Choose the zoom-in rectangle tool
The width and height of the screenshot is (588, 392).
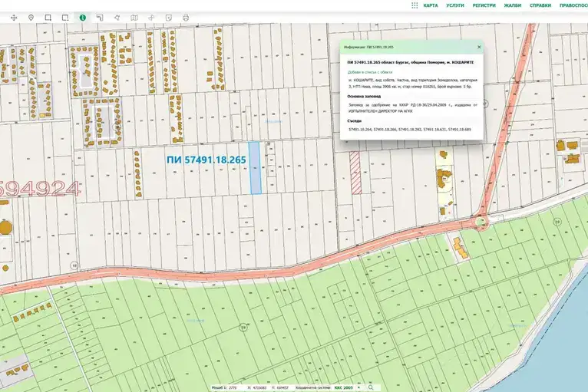(48, 18)
